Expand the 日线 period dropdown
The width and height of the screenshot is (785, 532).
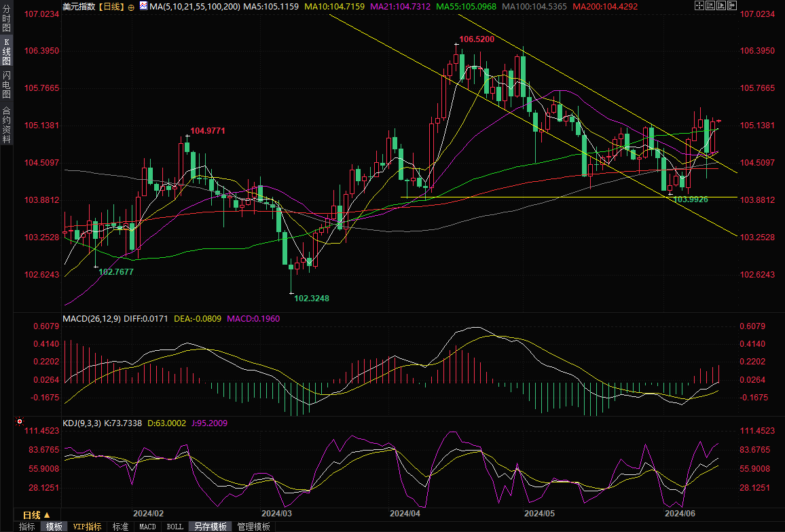41,515
